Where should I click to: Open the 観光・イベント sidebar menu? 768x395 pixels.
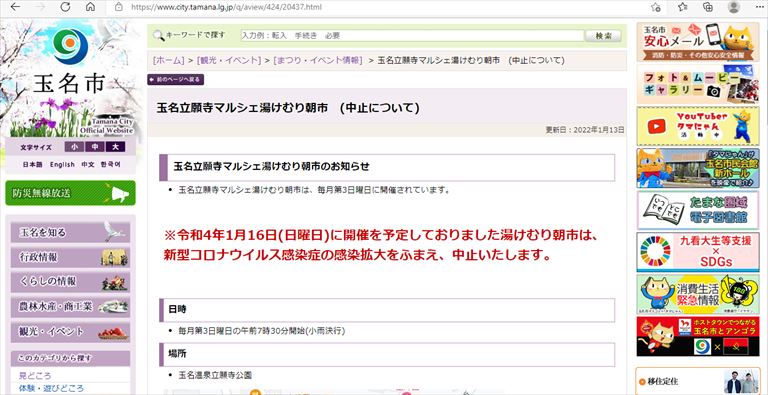point(70,332)
